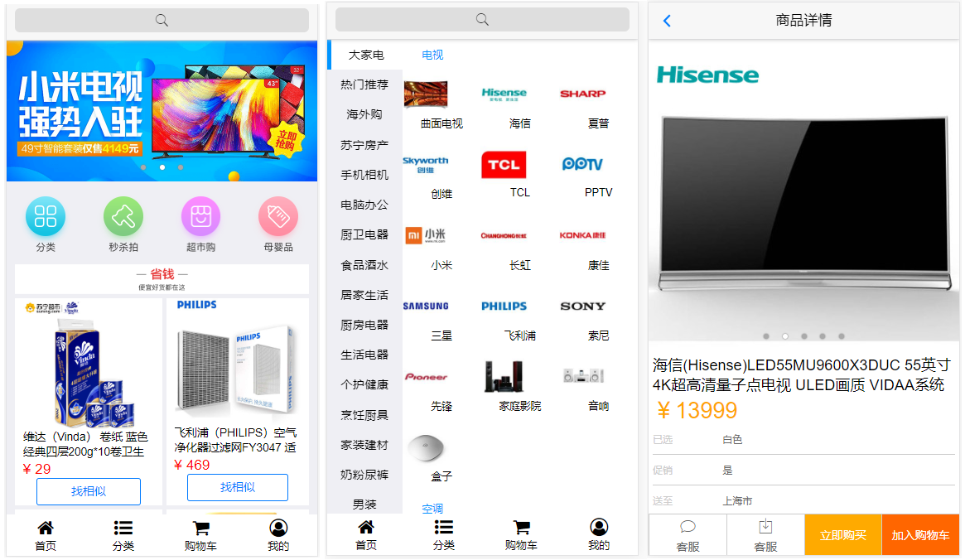The height and width of the screenshot is (560, 965).
Task: Select 生活电器 in category sidebar
Action: tap(364, 355)
